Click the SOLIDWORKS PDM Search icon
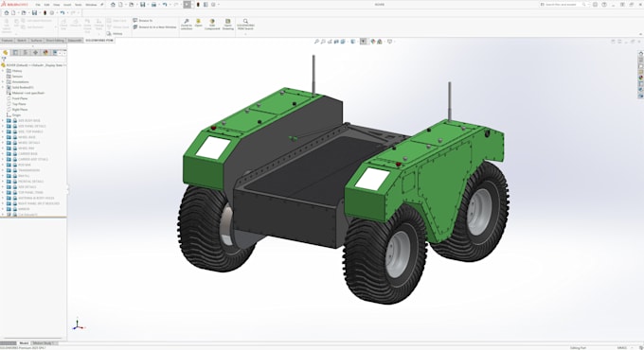644x350 pixels. 245,25
